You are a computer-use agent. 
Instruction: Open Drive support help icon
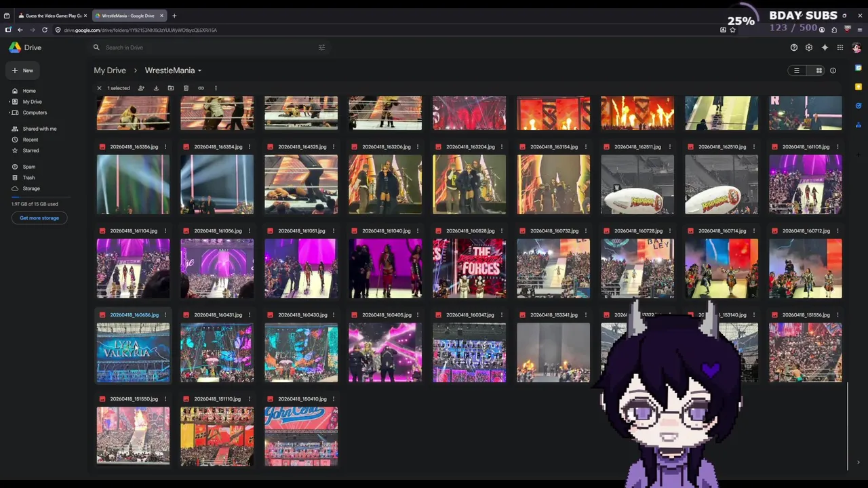[x=794, y=47]
